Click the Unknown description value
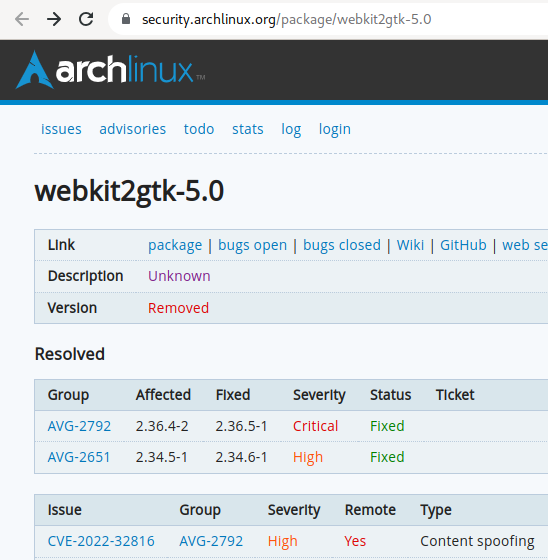Screen dimensions: 548x560 [179, 276]
